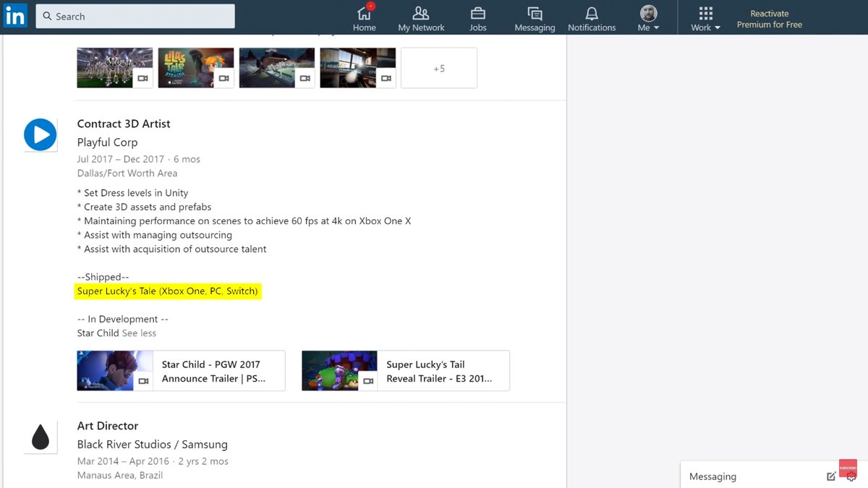Open the Messaging panel at bottom

752,476
